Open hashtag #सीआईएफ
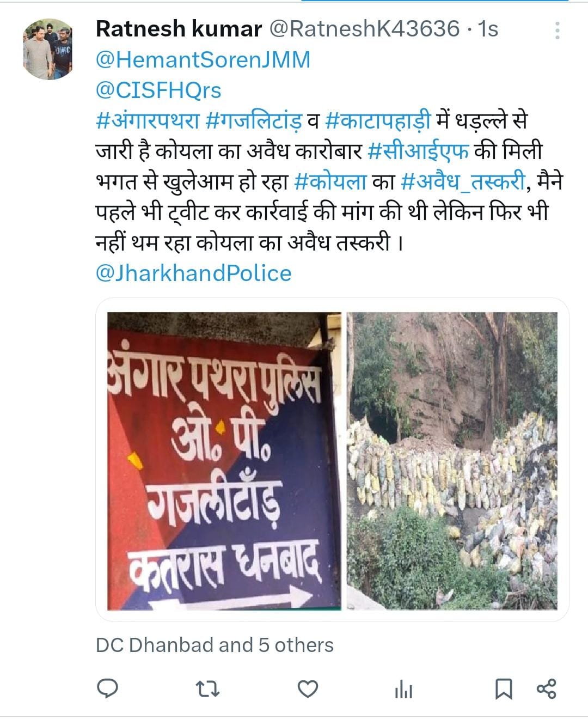Image resolution: width=588 pixels, height=719 pixels. tap(418, 151)
